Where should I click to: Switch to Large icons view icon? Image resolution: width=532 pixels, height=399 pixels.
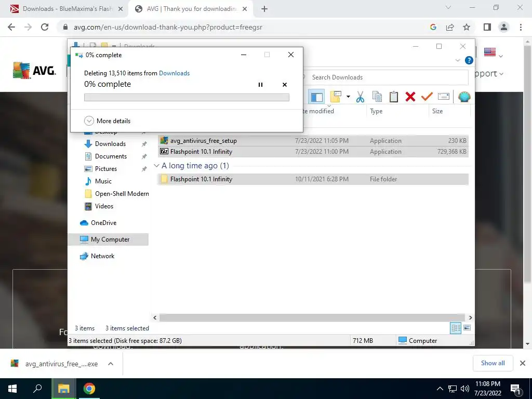click(x=467, y=328)
